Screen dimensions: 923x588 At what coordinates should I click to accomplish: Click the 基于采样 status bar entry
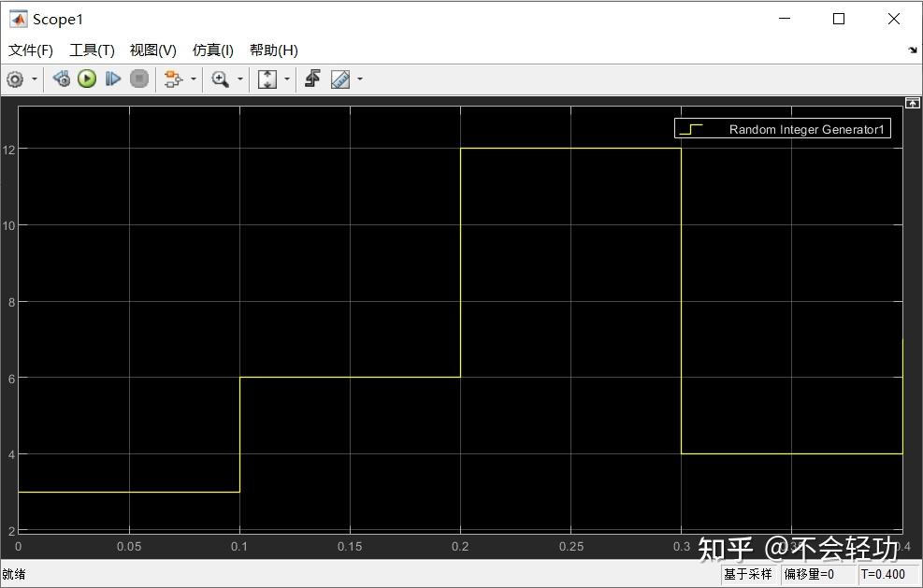tap(747, 574)
